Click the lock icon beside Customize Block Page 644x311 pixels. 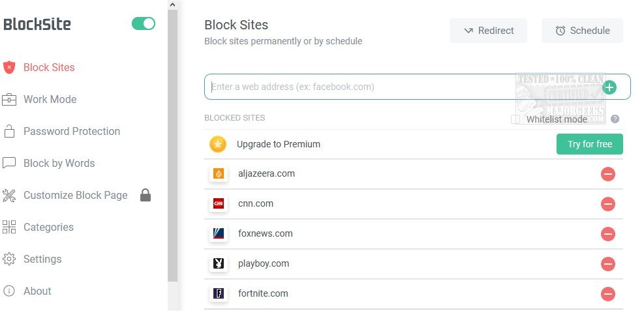(x=146, y=195)
